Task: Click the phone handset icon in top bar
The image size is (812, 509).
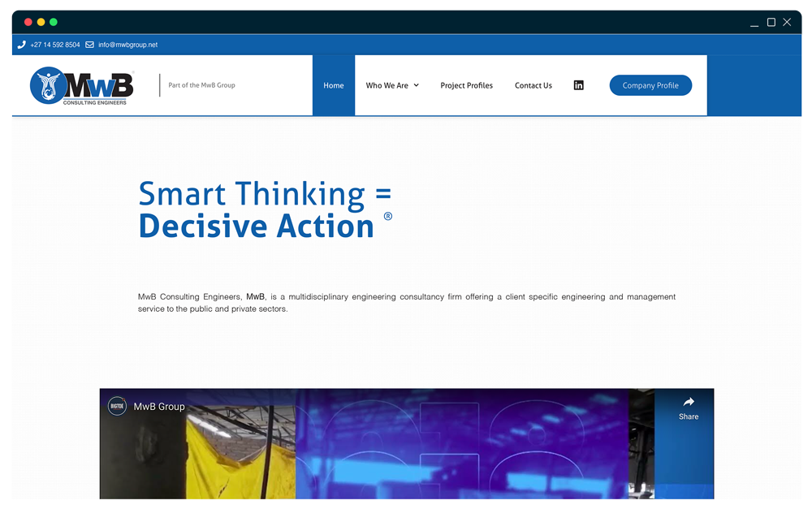Action: (22, 45)
